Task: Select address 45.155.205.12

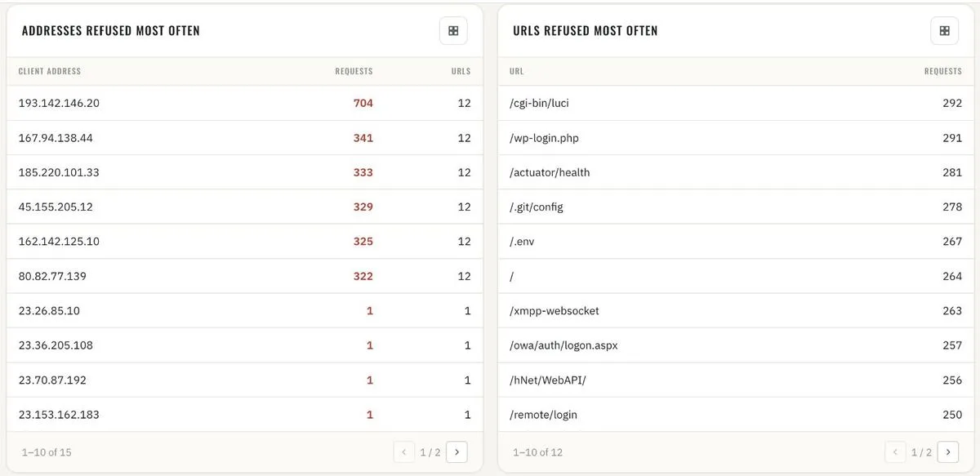Action: (x=56, y=207)
